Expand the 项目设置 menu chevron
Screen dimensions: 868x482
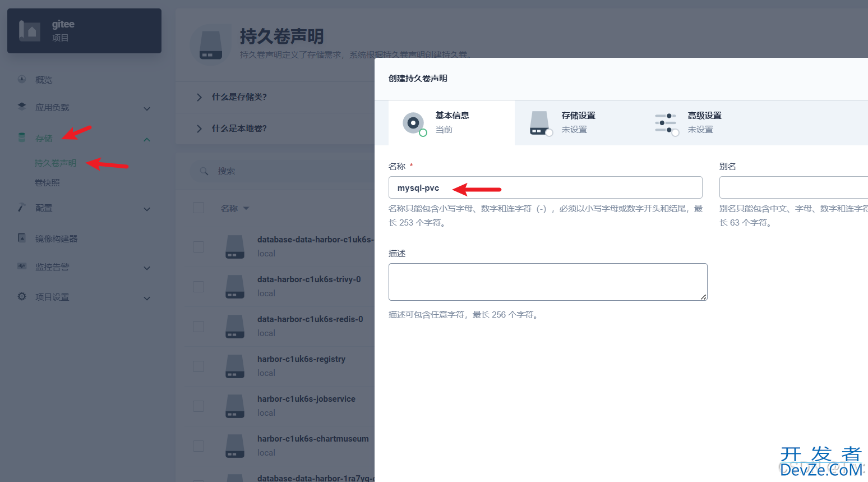147,298
